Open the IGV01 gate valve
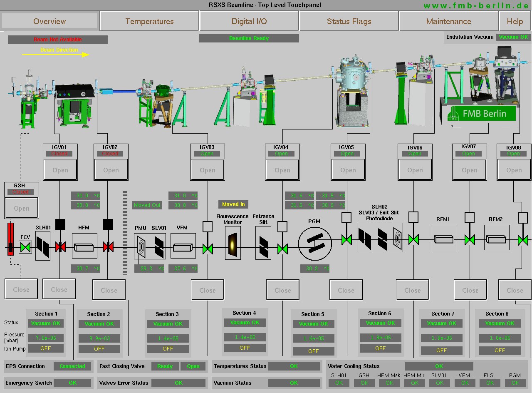The height and width of the screenshot is (393, 532). pos(60,169)
